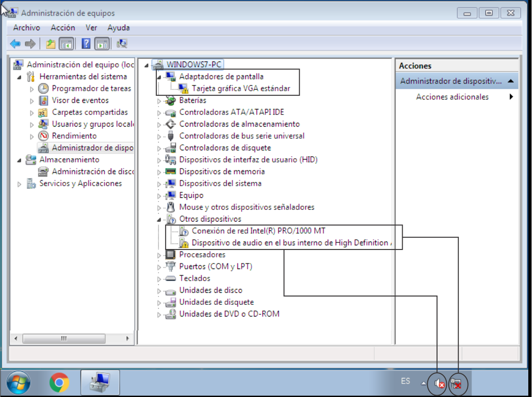Toggle the console tree pane visibility
The height and width of the screenshot is (397, 532).
[x=66, y=43]
